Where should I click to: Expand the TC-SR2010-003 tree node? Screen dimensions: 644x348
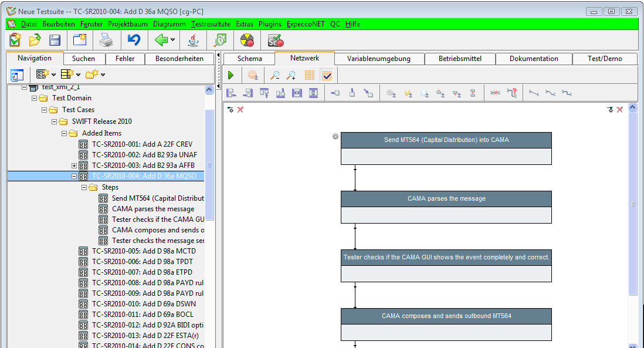coord(74,165)
